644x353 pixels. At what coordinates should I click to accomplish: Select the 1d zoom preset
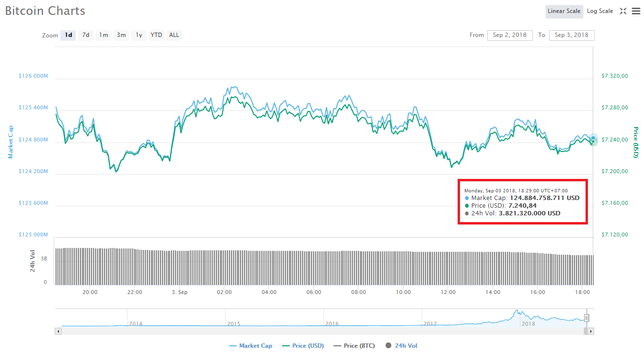tap(68, 35)
